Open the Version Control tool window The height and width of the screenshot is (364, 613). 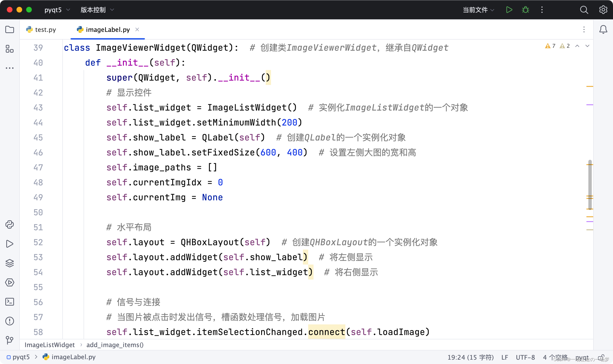tap(10, 340)
